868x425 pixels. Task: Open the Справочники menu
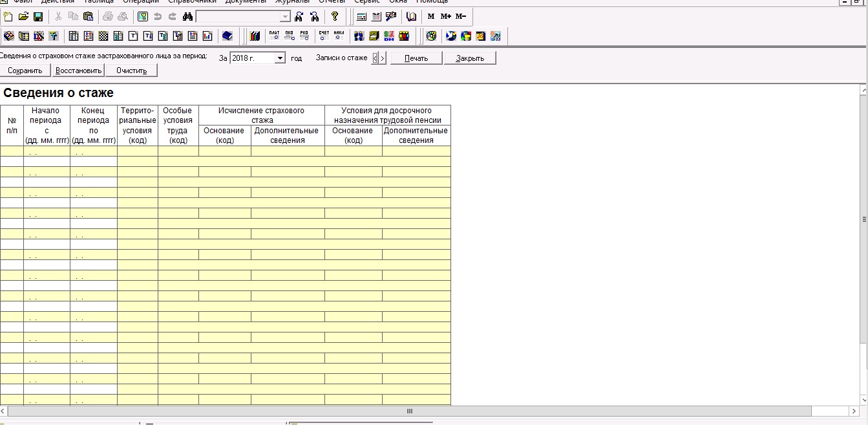pyautogui.click(x=192, y=1)
